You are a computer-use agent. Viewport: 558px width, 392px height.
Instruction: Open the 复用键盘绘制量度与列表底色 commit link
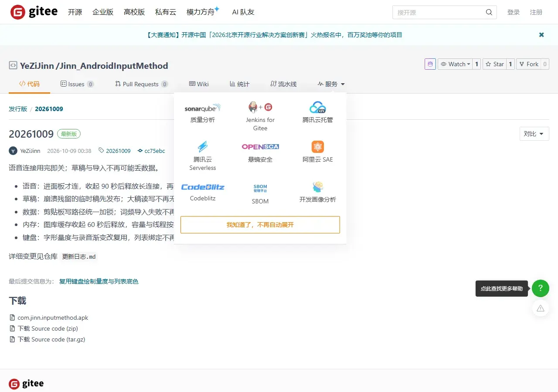pyautogui.click(x=99, y=281)
